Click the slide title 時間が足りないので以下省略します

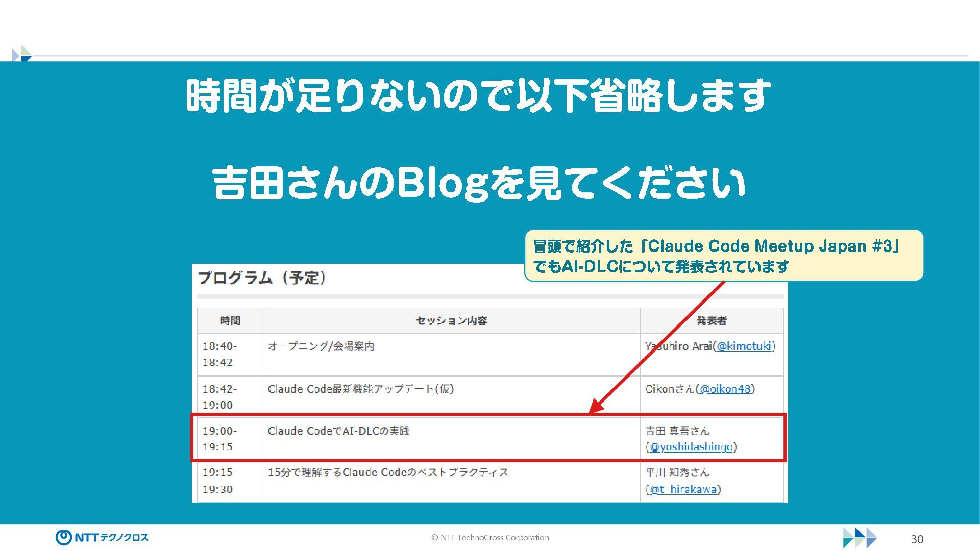[479, 96]
